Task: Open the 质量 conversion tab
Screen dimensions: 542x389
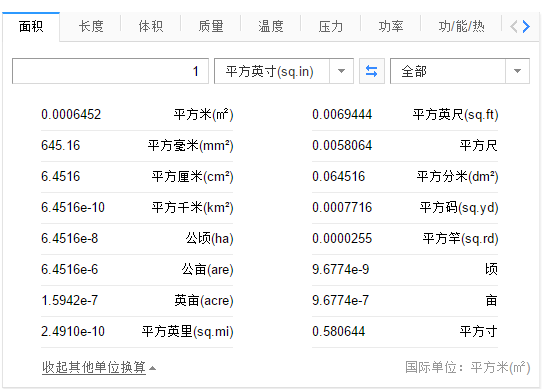Action: (x=211, y=26)
